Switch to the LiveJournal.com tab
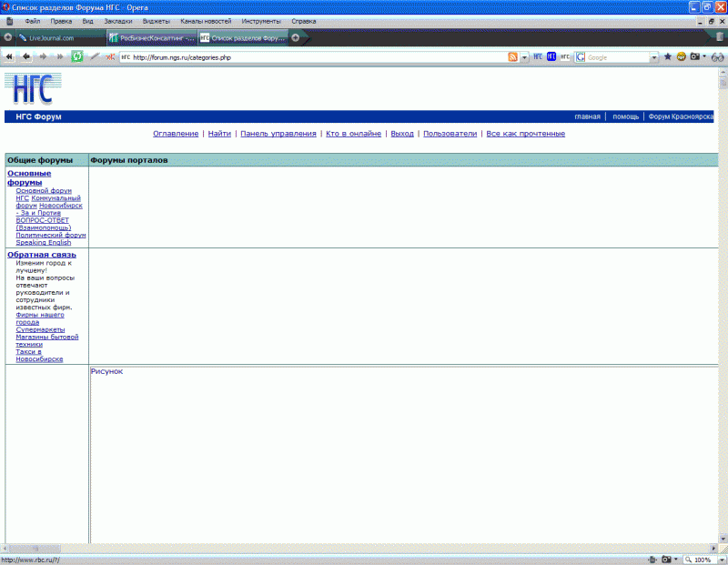Screen dimensions: 728x565 pyautogui.click(x=55, y=38)
